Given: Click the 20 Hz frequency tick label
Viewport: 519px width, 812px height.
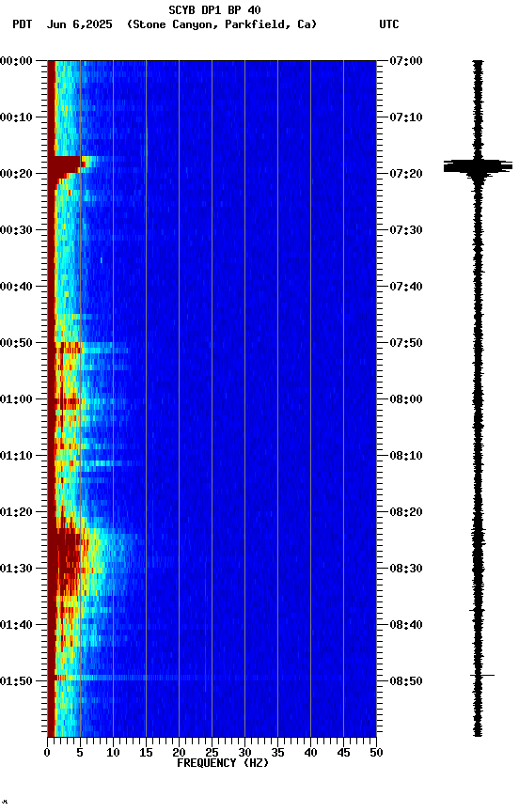Looking at the screenshot, I should (179, 753).
